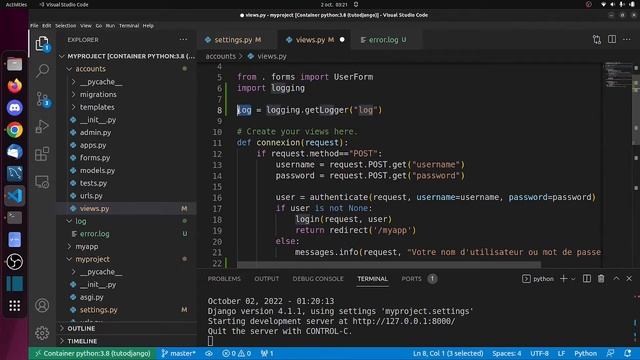Open Source Control view
The width and height of the screenshot is (640, 360).
point(42,99)
